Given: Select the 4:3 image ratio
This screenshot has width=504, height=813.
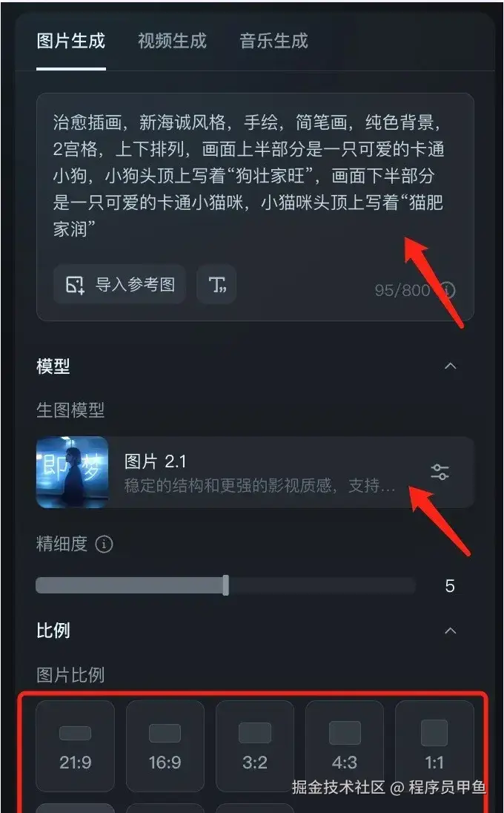Looking at the screenshot, I should point(345,746).
